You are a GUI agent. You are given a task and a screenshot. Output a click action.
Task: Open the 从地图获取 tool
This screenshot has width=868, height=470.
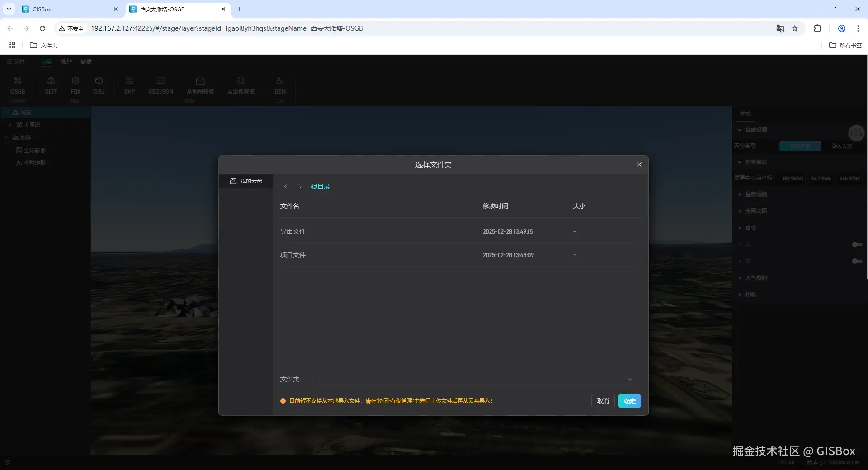pyautogui.click(x=200, y=85)
